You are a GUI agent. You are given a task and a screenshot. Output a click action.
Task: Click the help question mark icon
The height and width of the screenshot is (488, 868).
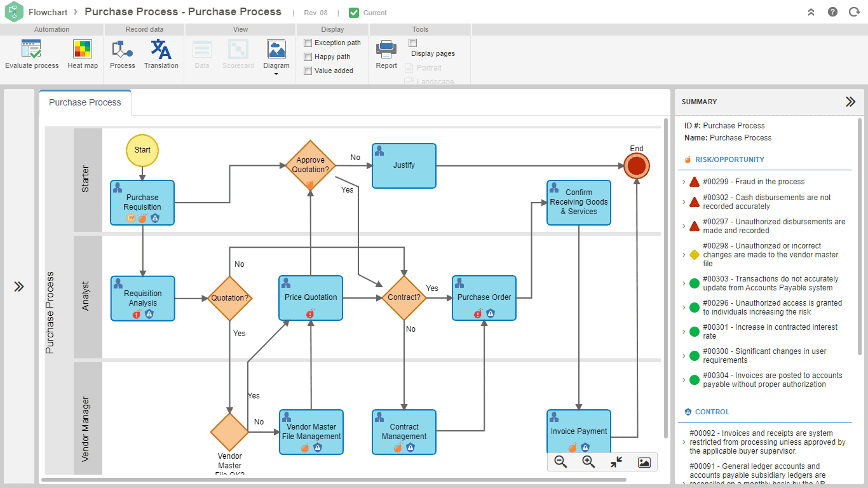tap(832, 12)
